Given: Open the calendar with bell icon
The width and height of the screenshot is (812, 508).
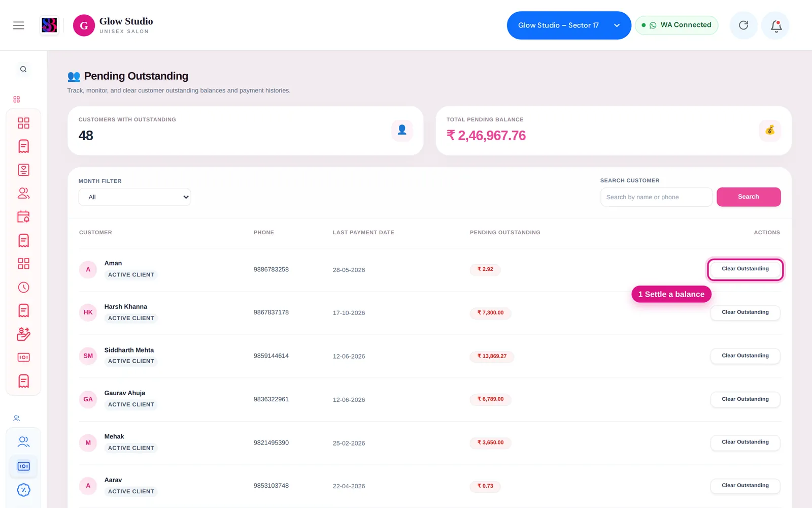Looking at the screenshot, I should pos(24,217).
